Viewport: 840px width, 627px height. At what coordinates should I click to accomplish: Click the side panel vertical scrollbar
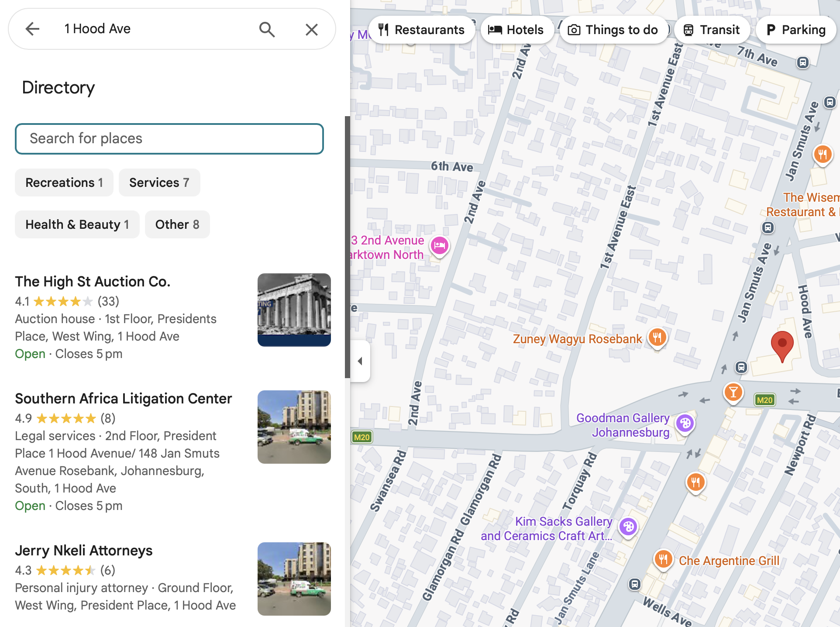tap(348, 247)
